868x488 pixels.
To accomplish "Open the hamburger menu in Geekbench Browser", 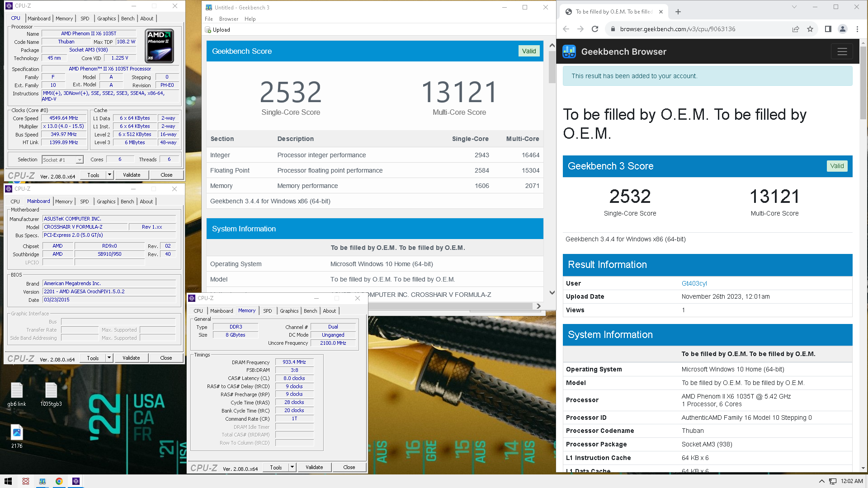I will pos(842,52).
